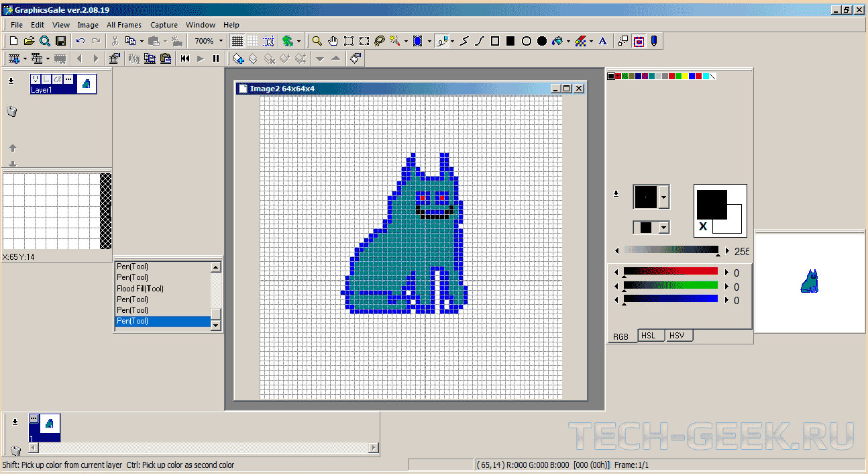Open the All Frames menu
The height and width of the screenshot is (474, 868).
click(x=124, y=25)
